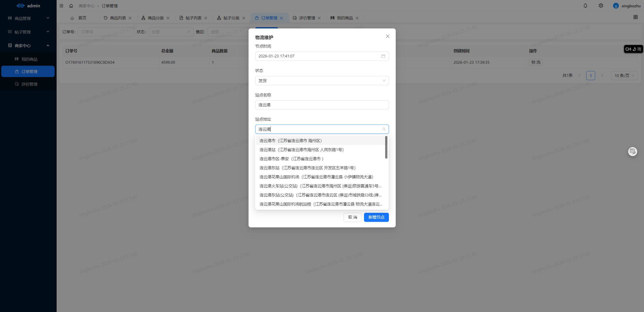The width and height of the screenshot is (644, 312).
Task: Click the calendar icon in 节点时间 field
Action: pyautogui.click(x=383, y=56)
